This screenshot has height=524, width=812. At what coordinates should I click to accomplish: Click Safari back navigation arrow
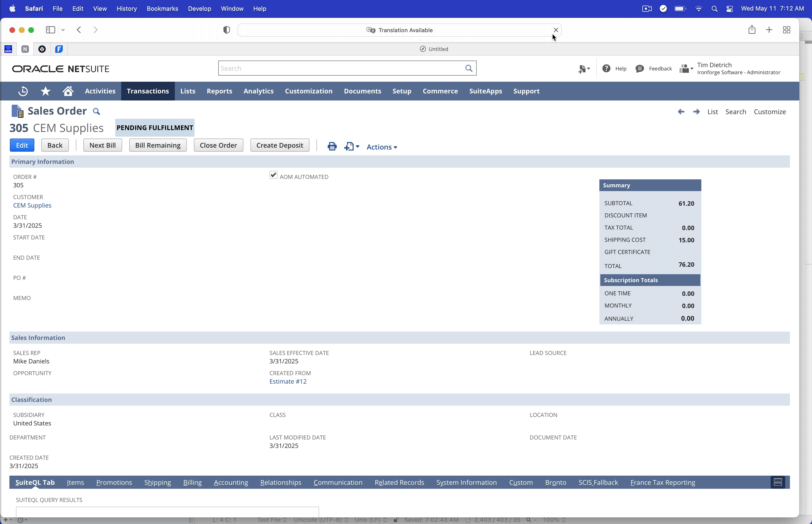coord(79,30)
